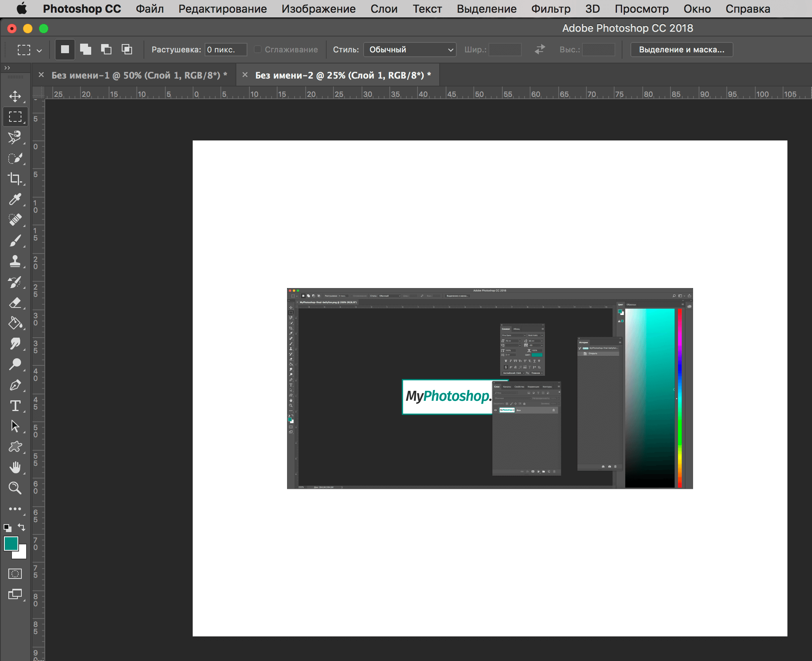Viewport: 812px width, 661px height.
Task: Open the Фильтр menu
Action: 550,9
